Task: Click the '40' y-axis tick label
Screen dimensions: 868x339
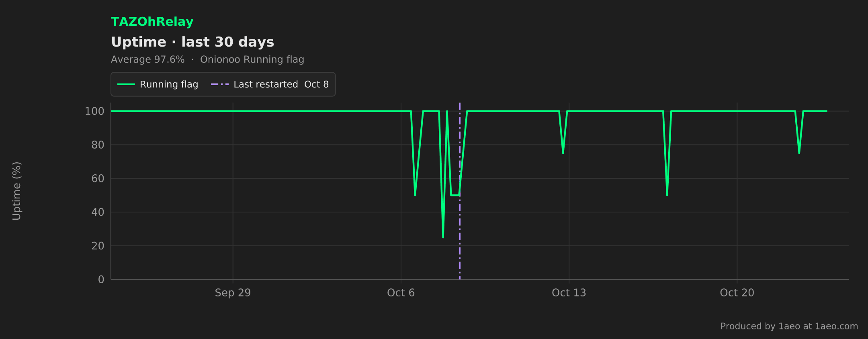Action: pos(98,212)
